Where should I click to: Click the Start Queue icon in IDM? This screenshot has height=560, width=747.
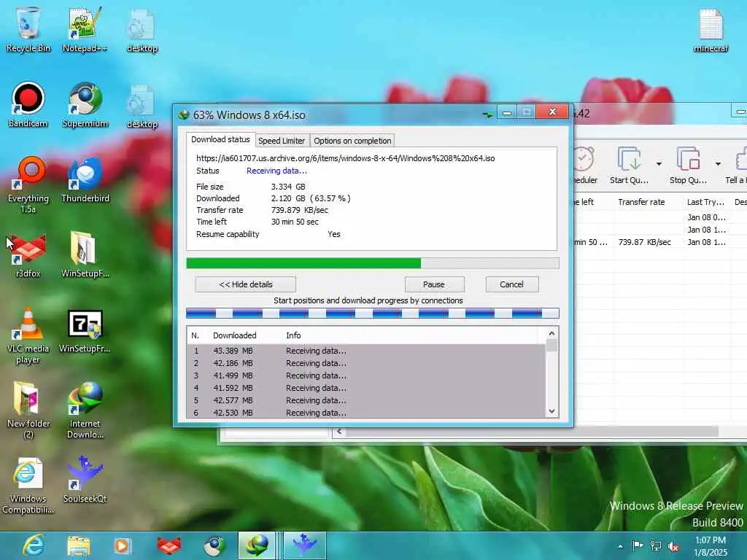tap(629, 166)
